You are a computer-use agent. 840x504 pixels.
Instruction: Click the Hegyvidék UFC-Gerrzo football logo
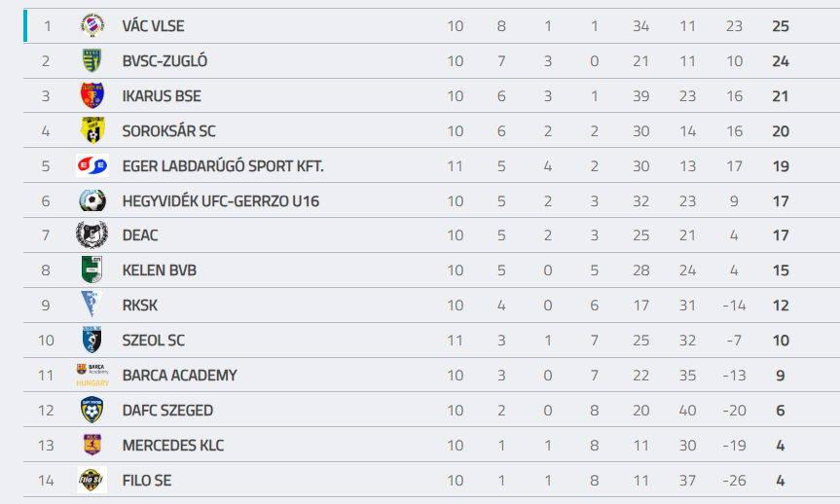(x=91, y=201)
